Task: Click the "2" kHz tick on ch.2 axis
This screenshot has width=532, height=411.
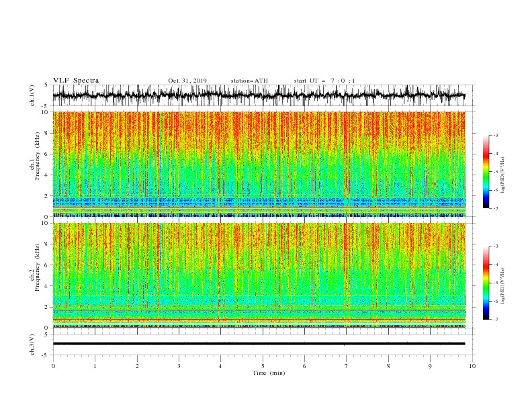Action: pyautogui.click(x=47, y=307)
